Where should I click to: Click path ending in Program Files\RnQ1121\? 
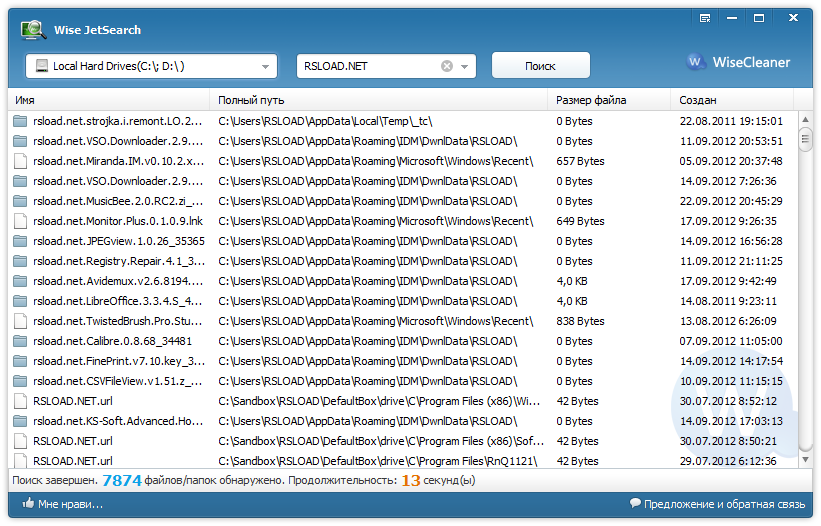[x=378, y=461]
